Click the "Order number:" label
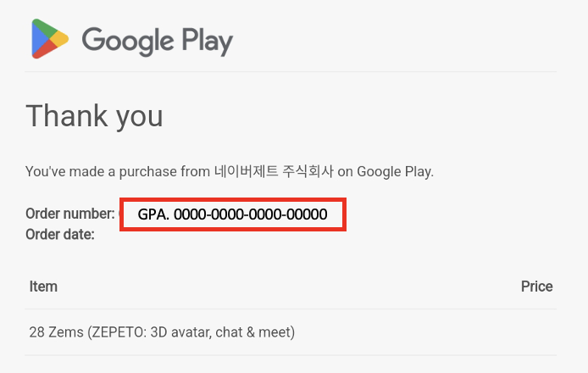588x373 pixels. 70,214
